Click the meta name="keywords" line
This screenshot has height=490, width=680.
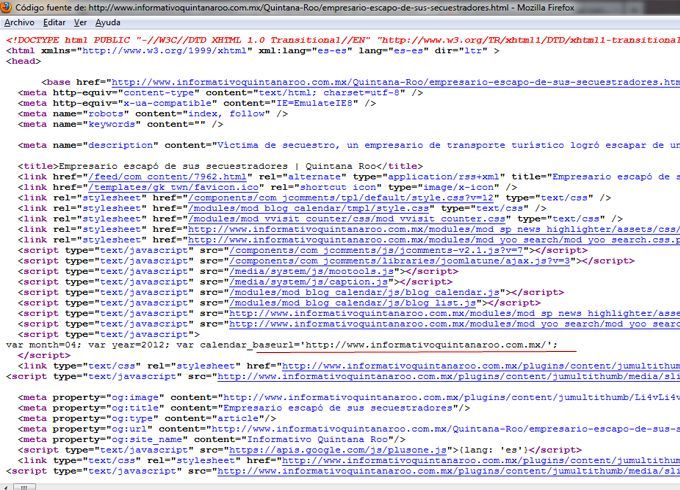pos(121,124)
